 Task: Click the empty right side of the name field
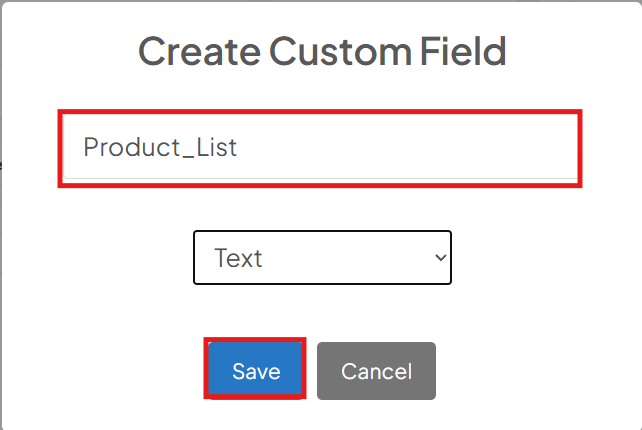tap(409, 147)
